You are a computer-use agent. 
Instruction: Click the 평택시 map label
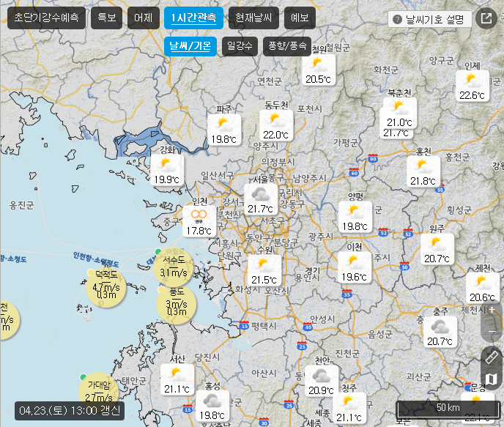click(264, 327)
